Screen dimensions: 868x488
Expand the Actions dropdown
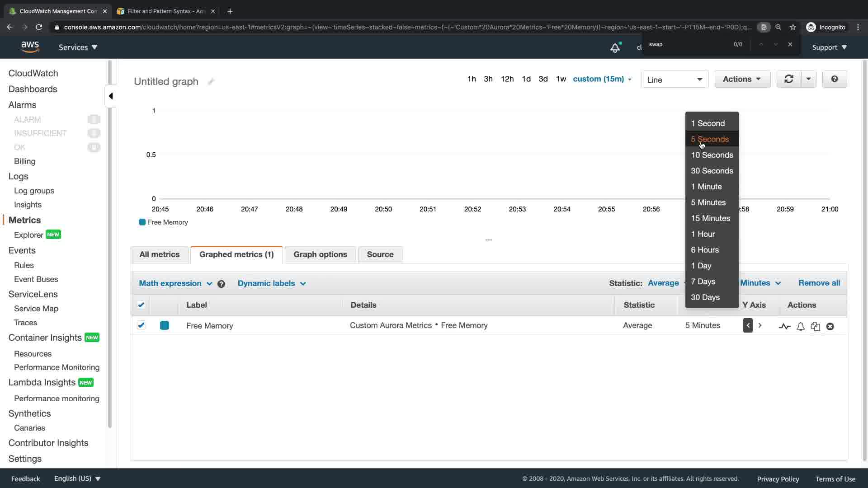click(x=742, y=79)
